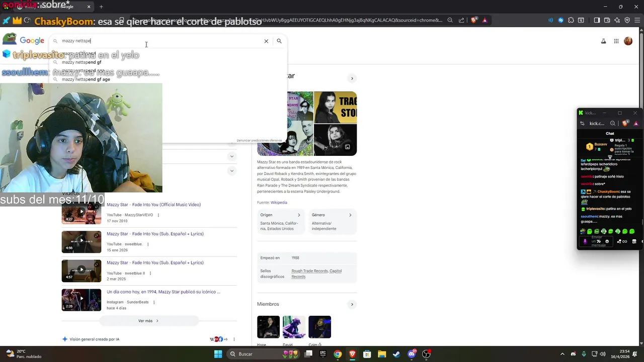Open the Google account avatar

628,41
